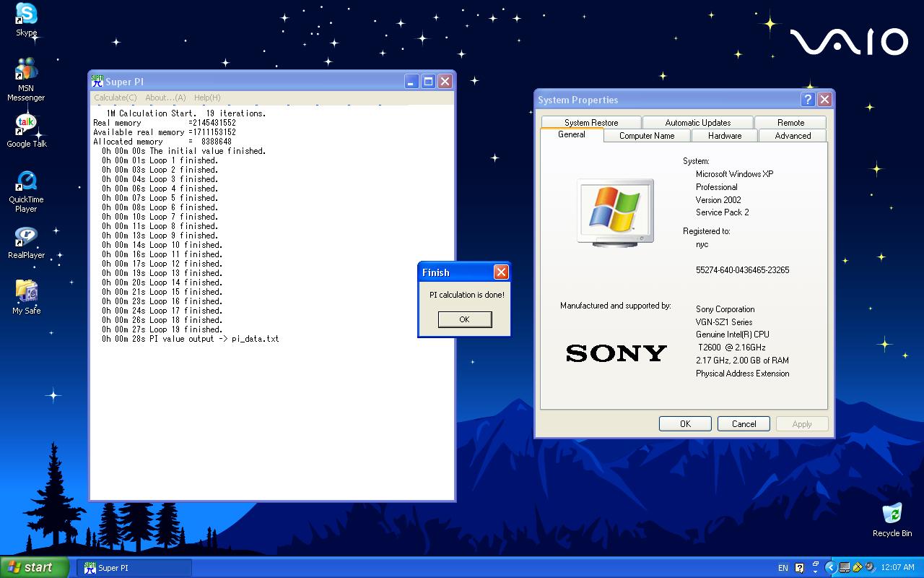This screenshot has height=578, width=924.
Task: Maximize the Super PI window
Action: coord(428,81)
